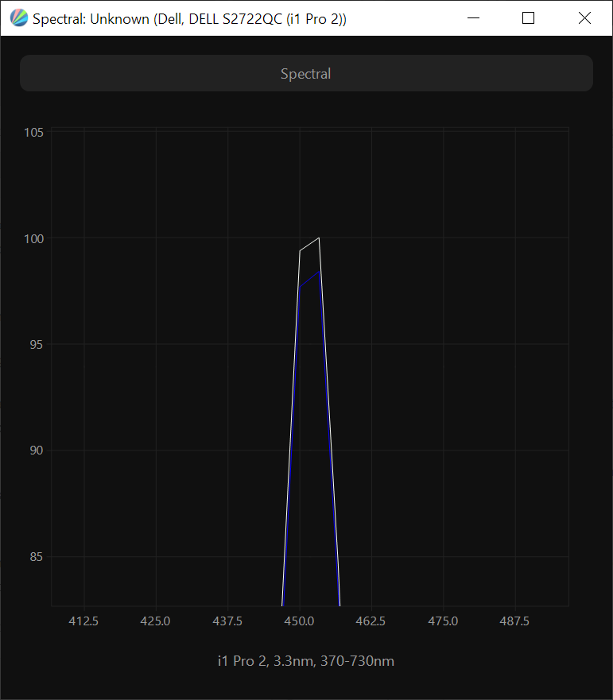The image size is (613, 700).
Task: Maximize the Spectral window
Action: click(528, 18)
